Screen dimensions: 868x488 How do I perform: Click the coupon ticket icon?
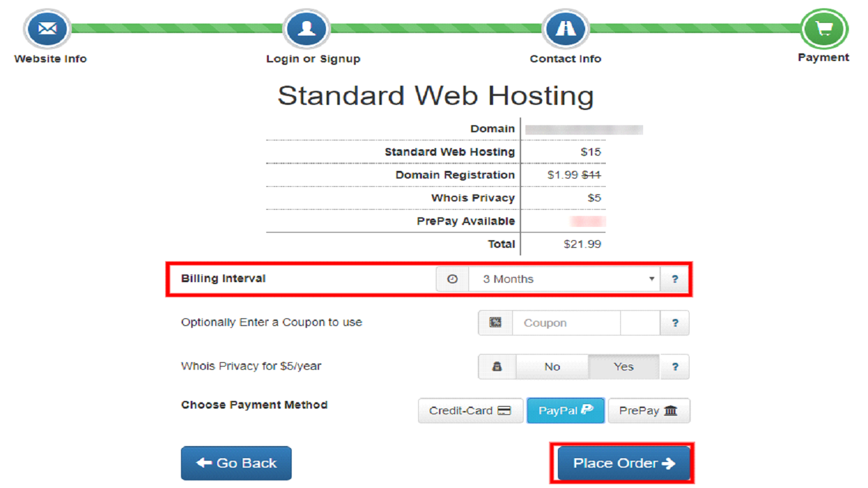495,322
